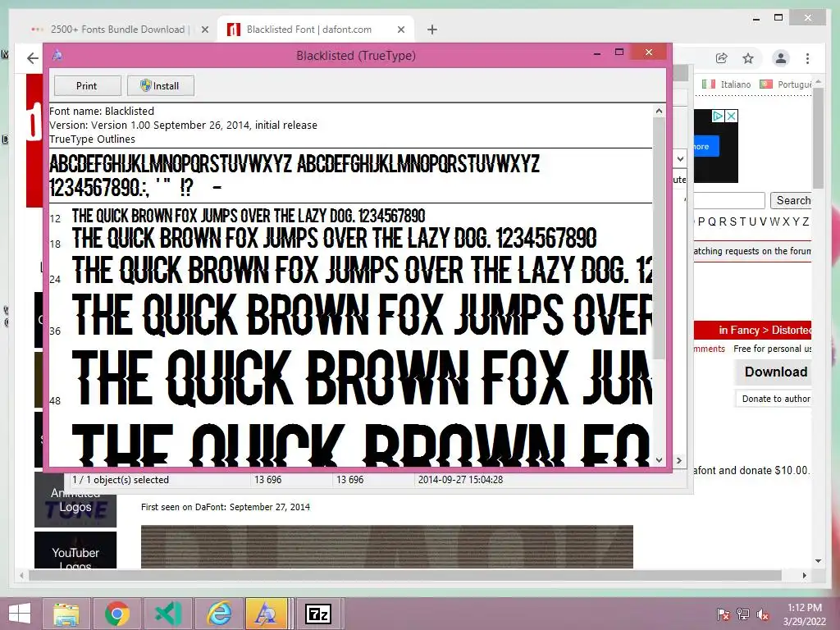Open a new browser tab

(432, 30)
